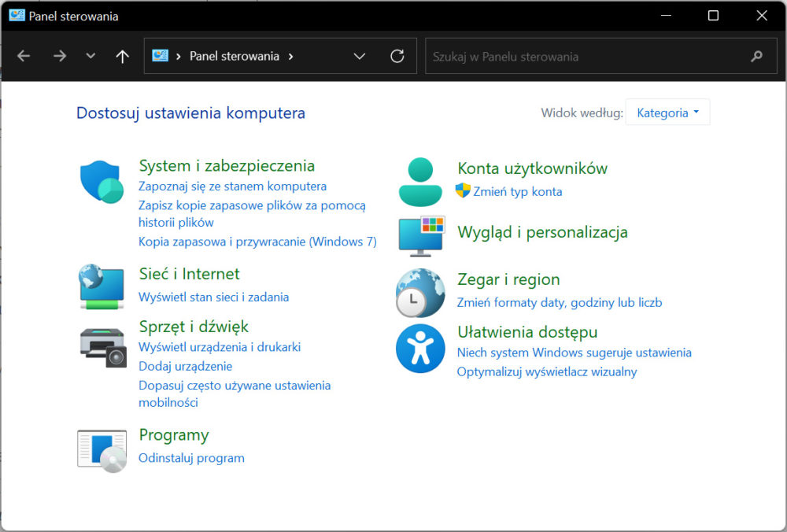Expand chevron after Panel sterowania breadcrumb
The height and width of the screenshot is (532, 787).
click(290, 56)
